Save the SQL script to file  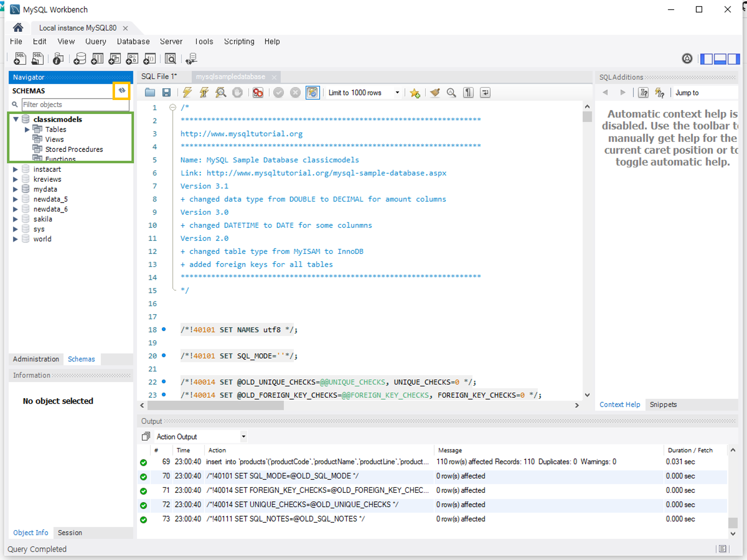pos(167,93)
